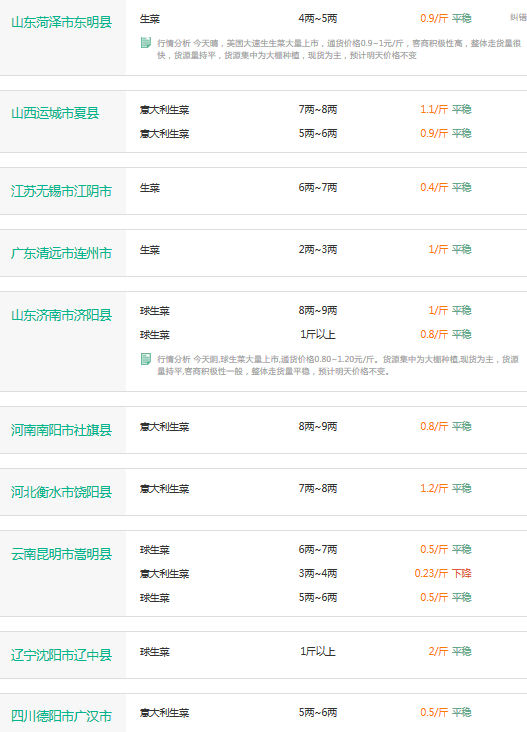
Task: Click the 辽宁沈阳市辽中县 location link
Action: coord(62,655)
